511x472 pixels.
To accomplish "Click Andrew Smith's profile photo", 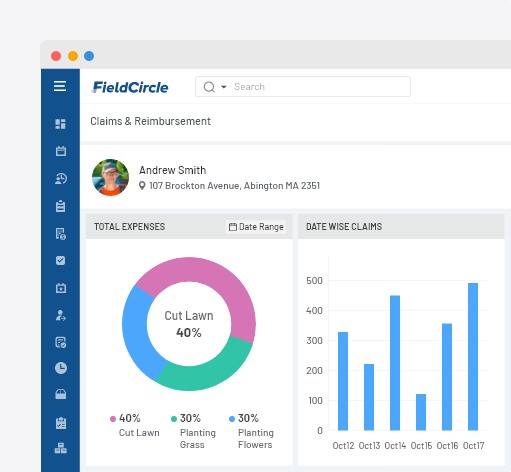I will [110, 177].
